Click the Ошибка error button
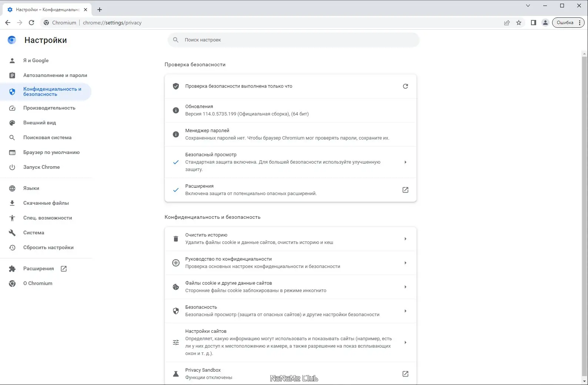588x385 pixels. click(565, 23)
